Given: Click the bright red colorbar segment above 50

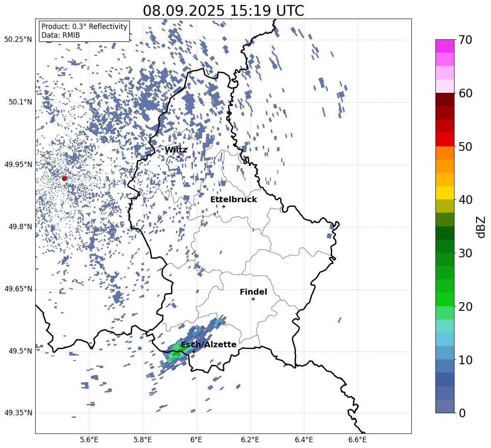Looking at the screenshot, I should tap(445, 140).
